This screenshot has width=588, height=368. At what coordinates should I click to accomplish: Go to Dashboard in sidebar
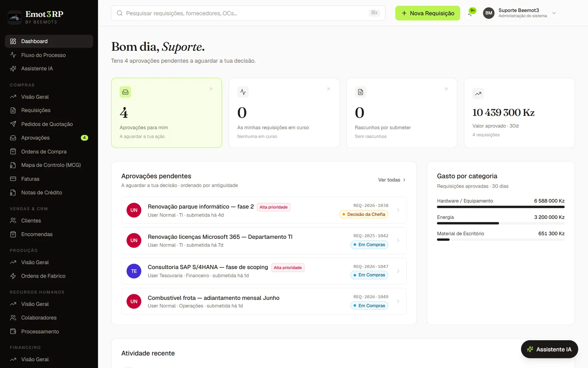click(x=49, y=41)
